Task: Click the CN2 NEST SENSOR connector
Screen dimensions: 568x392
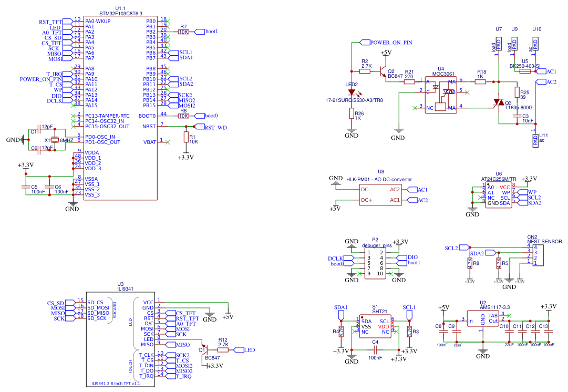Action: tap(541, 255)
